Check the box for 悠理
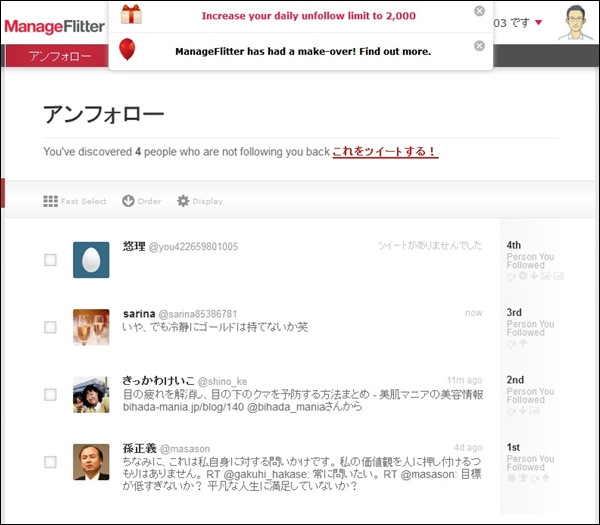The width and height of the screenshot is (600, 525). (50, 260)
